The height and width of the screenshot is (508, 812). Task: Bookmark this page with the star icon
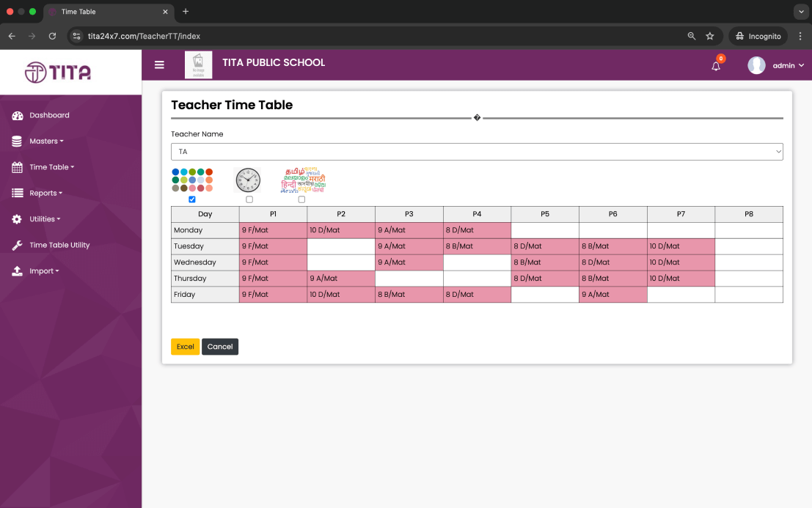[710, 36]
